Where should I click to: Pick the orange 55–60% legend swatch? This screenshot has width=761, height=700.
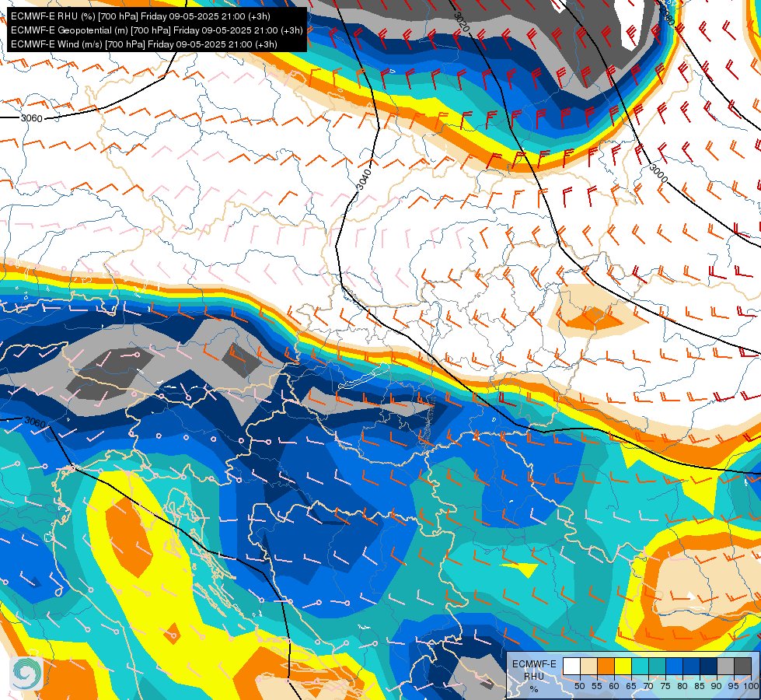(x=606, y=666)
